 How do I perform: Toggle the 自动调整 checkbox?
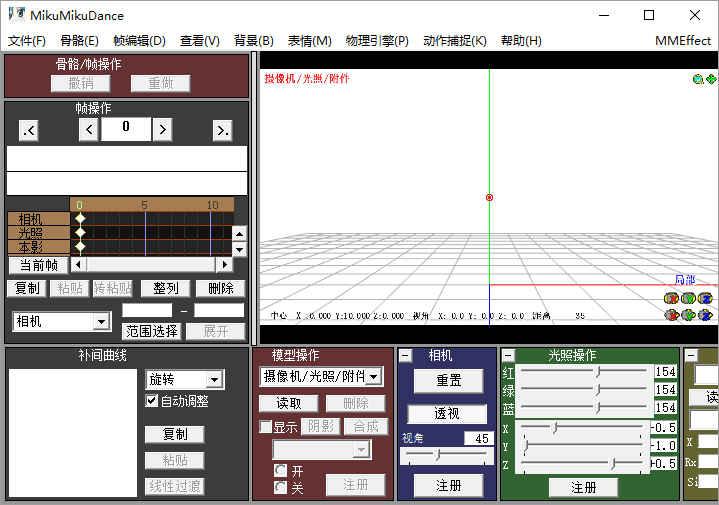(x=152, y=400)
